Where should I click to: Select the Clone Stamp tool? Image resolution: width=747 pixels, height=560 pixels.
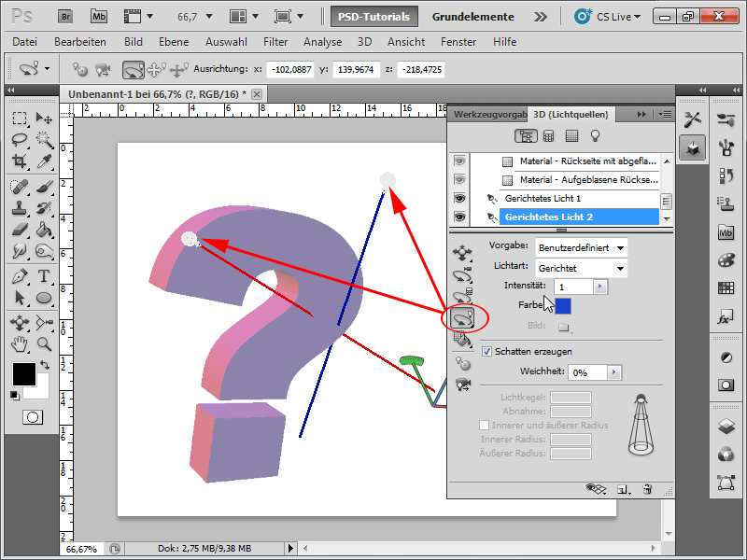tap(19, 208)
